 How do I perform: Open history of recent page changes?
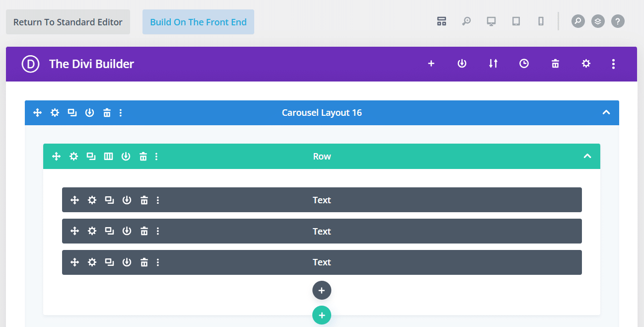click(x=524, y=64)
